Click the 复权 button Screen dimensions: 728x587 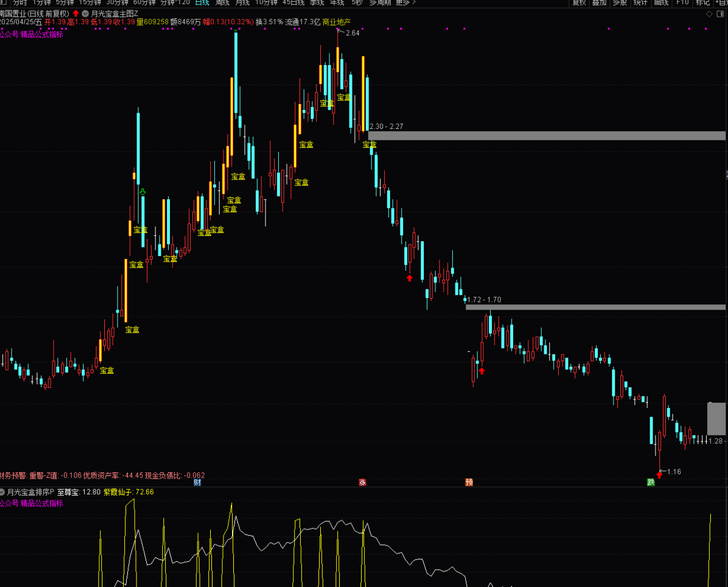(579, 3)
